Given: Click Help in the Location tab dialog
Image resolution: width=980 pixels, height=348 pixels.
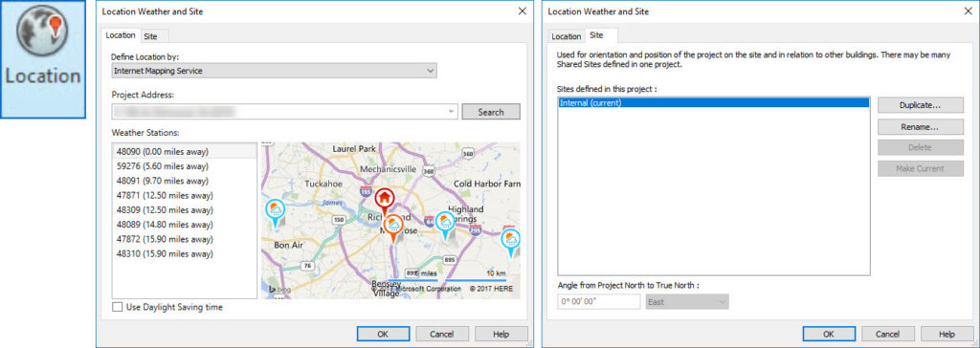Looking at the screenshot, I should pyautogui.click(x=501, y=335).
